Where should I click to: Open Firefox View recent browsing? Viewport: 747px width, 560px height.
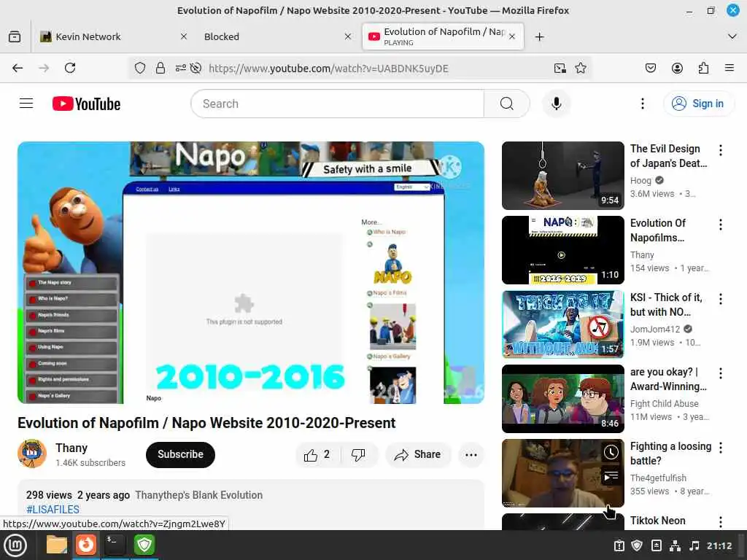click(x=15, y=36)
